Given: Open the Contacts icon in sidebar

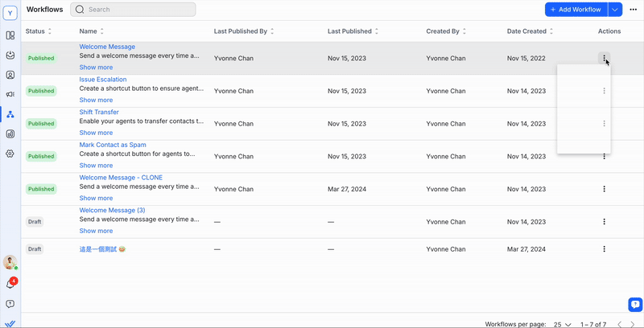Looking at the screenshot, I should [10, 75].
